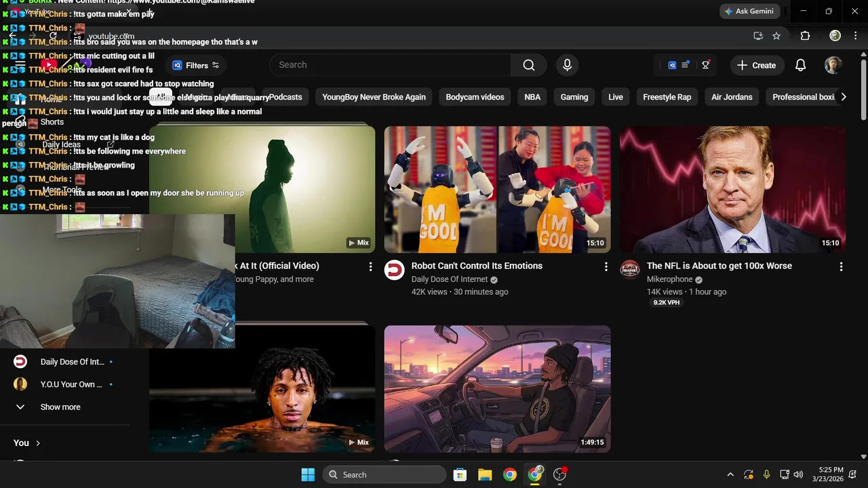The height and width of the screenshot is (488, 868).
Task: Open title The NFL is About to get 100x Worse
Action: [719, 266]
